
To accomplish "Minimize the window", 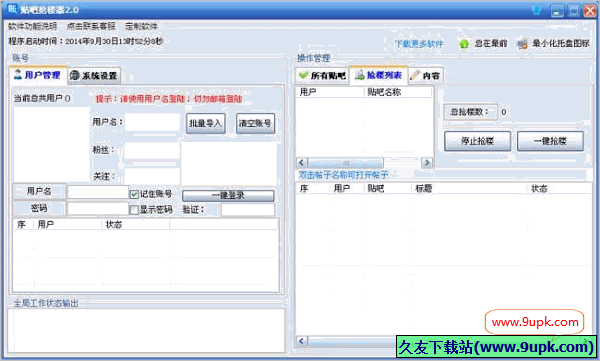I will click(557, 10).
